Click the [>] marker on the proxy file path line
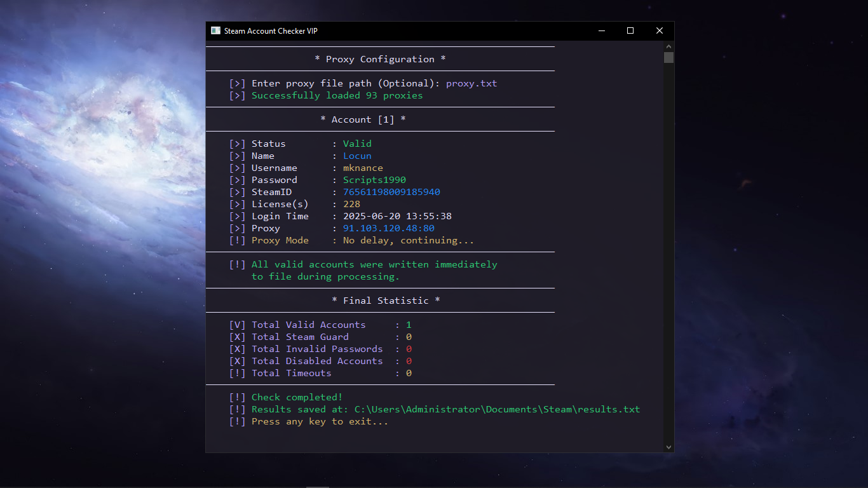The height and width of the screenshot is (488, 868). (x=236, y=83)
